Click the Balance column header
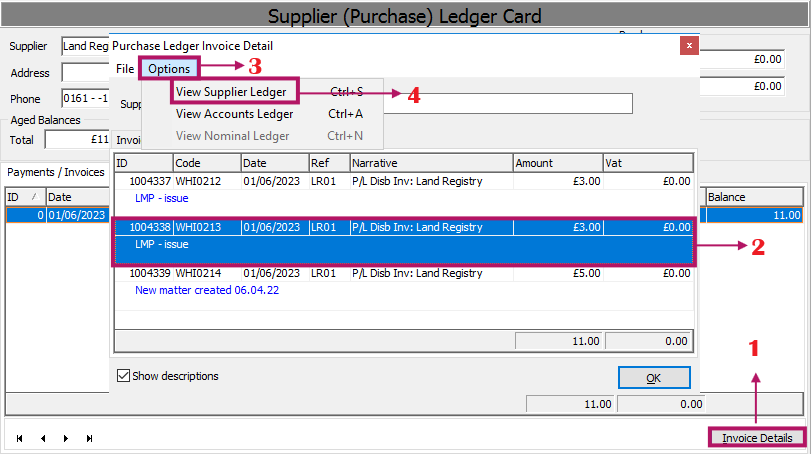The height and width of the screenshot is (454, 812). pyautogui.click(x=755, y=197)
